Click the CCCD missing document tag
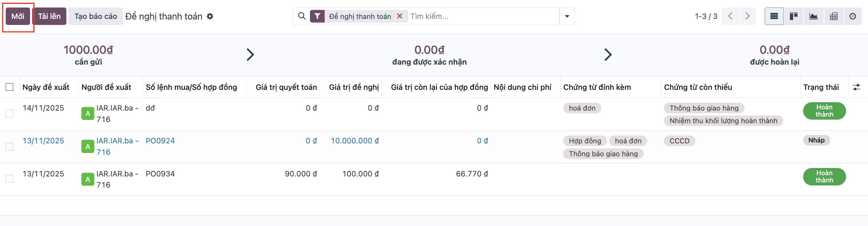Screen dimensions: 868x226 click(x=679, y=141)
